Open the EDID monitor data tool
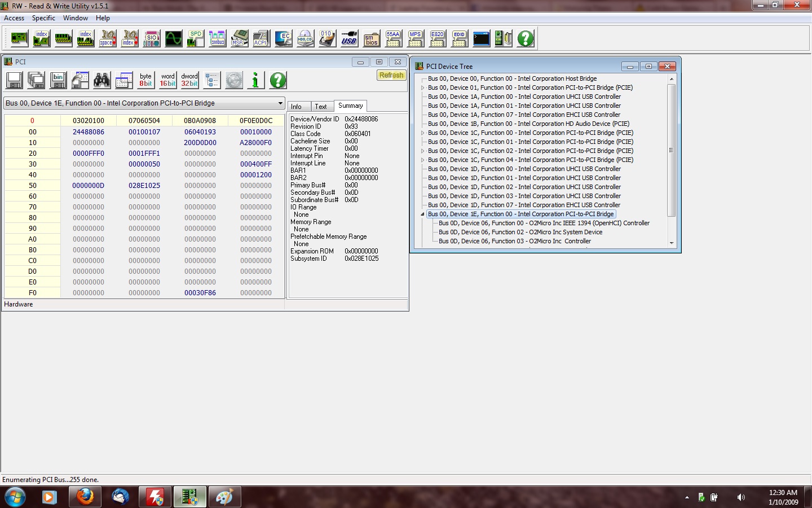The height and width of the screenshot is (508, 812). (460, 38)
